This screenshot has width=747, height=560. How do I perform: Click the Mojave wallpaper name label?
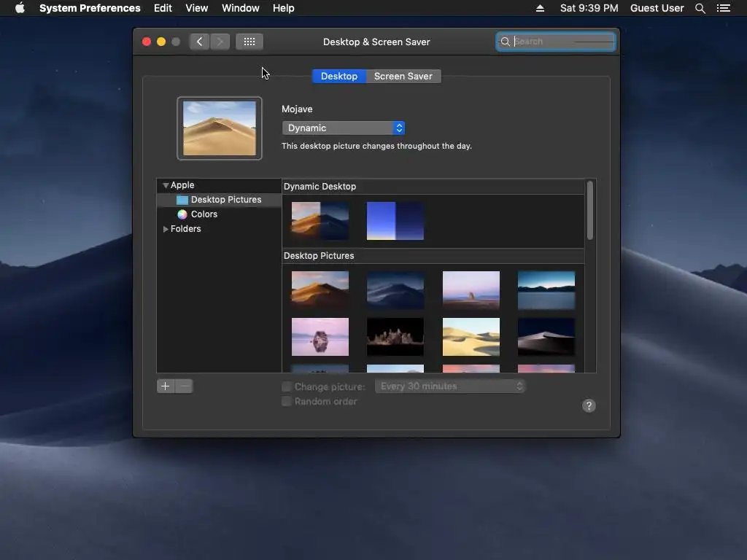pyautogui.click(x=297, y=109)
